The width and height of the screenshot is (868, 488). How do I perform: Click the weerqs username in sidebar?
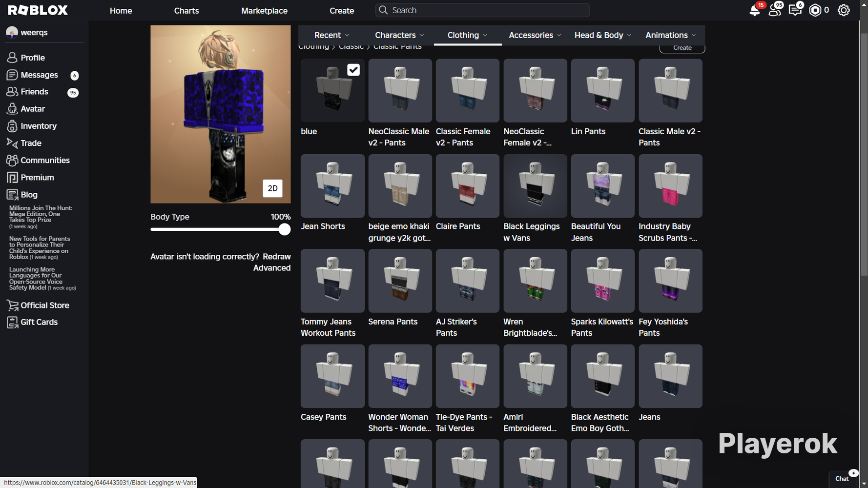click(34, 32)
